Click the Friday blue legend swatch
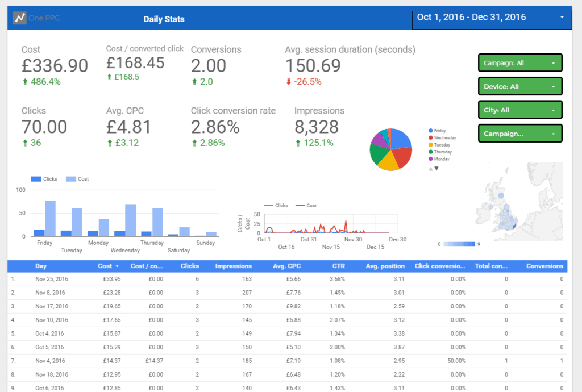The width and height of the screenshot is (582, 392). pos(431,131)
